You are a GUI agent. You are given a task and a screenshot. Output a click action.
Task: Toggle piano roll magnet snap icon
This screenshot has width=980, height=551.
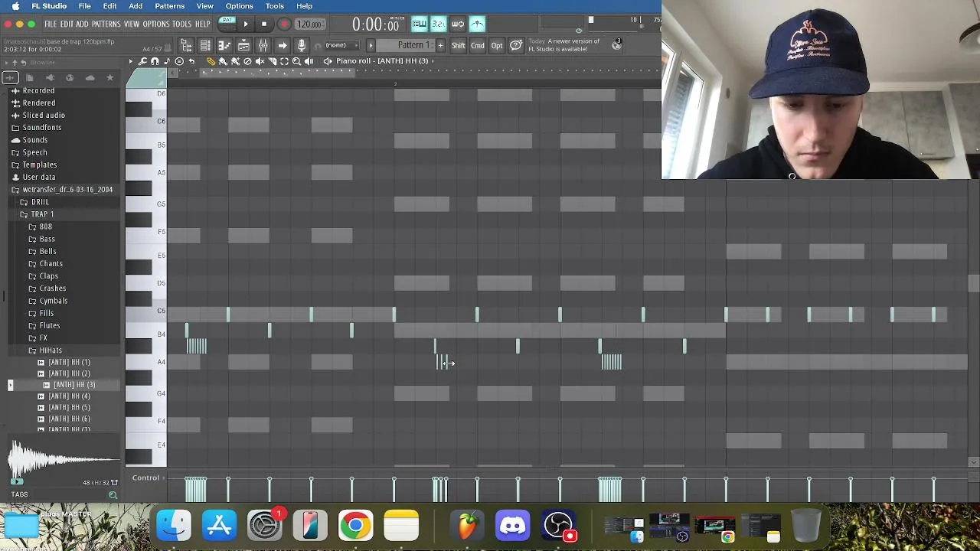pos(155,61)
